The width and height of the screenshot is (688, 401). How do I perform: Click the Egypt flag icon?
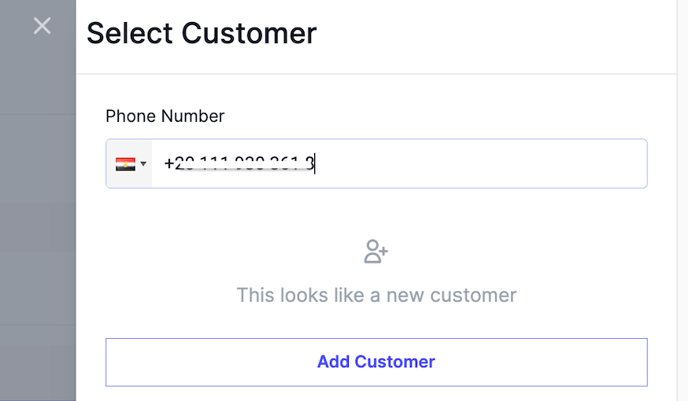click(x=125, y=164)
